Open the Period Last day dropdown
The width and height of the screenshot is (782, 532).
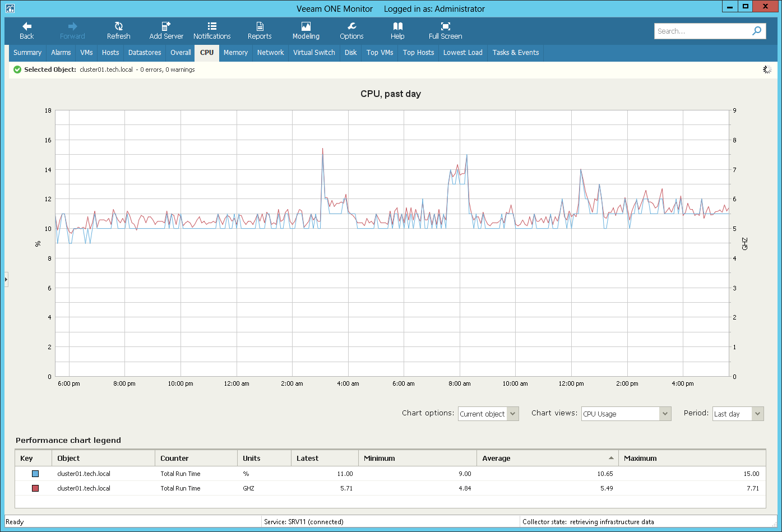click(738, 414)
